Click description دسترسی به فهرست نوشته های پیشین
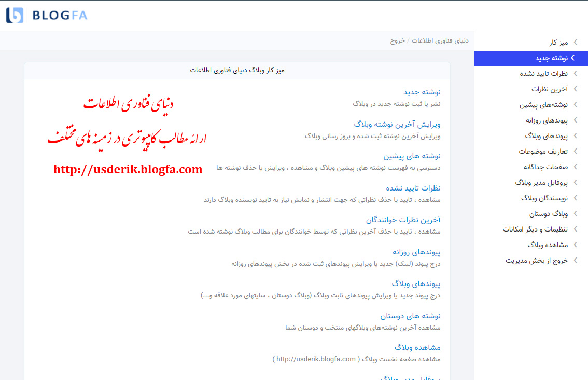588x380 pixels. pos(328,168)
